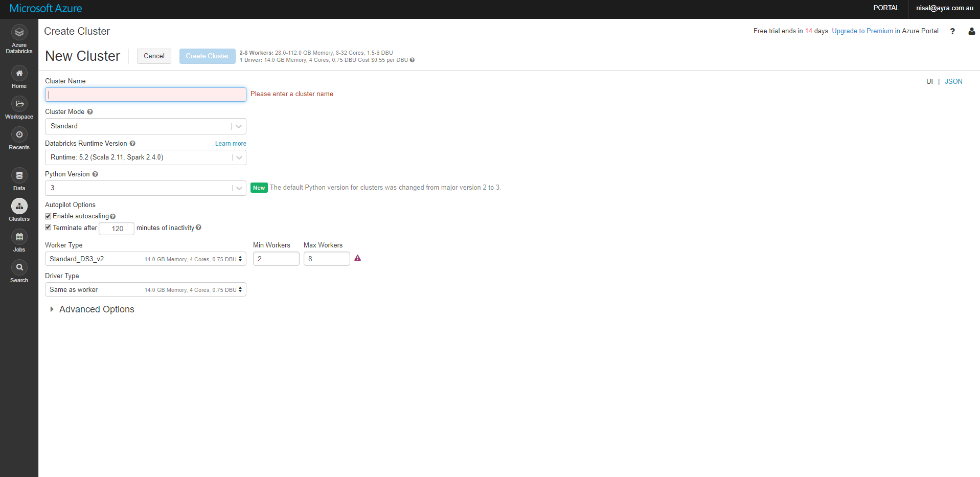Image resolution: width=980 pixels, height=477 pixels.
Task: Click DBU cost help icon in summary
Action: tap(412, 60)
